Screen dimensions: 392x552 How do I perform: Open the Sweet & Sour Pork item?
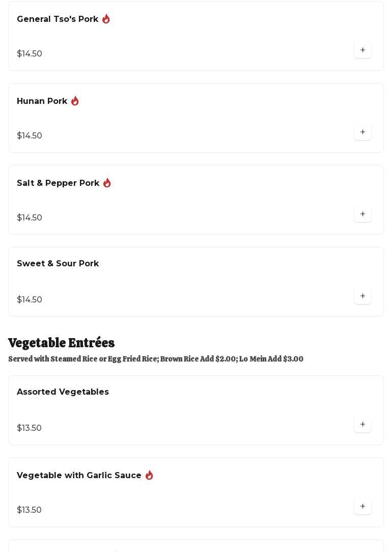point(58,264)
